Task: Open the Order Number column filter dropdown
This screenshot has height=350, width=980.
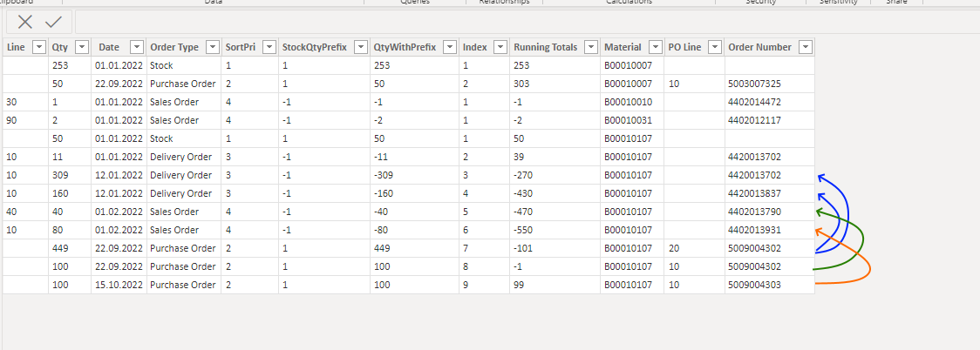Action: point(806,47)
